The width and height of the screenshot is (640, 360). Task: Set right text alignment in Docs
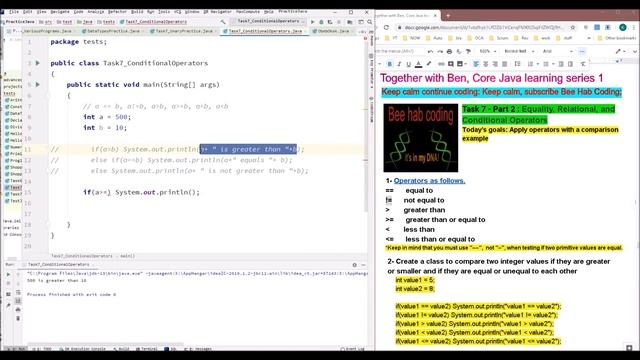click(x=495, y=64)
